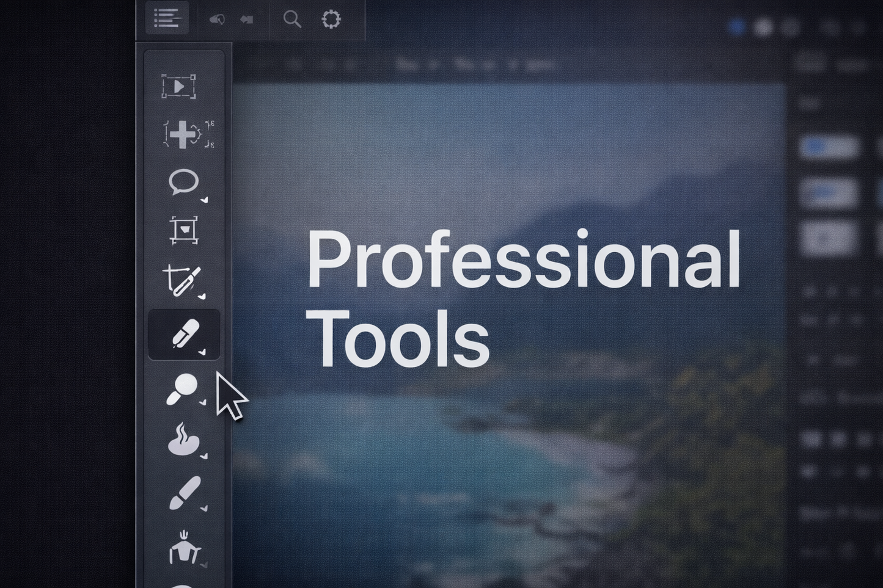This screenshot has height=588, width=883.
Task: Expand the Marker tool options chevron
Action: point(202,353)
